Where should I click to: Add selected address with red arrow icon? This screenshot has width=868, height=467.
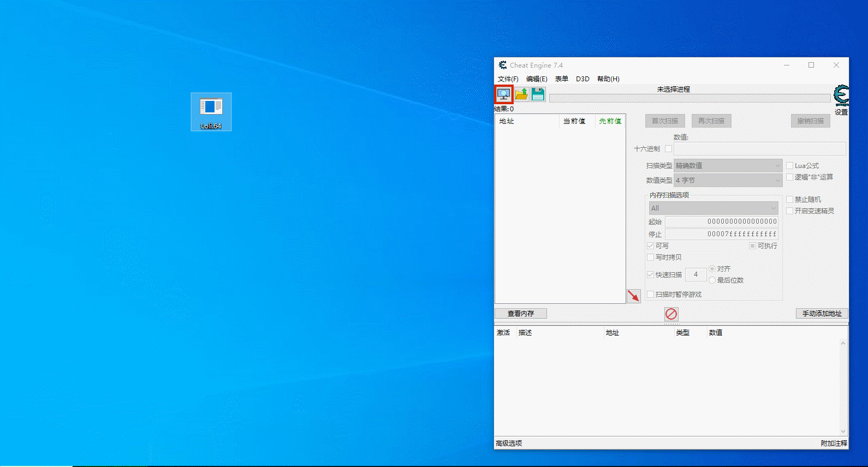point(633,296)
